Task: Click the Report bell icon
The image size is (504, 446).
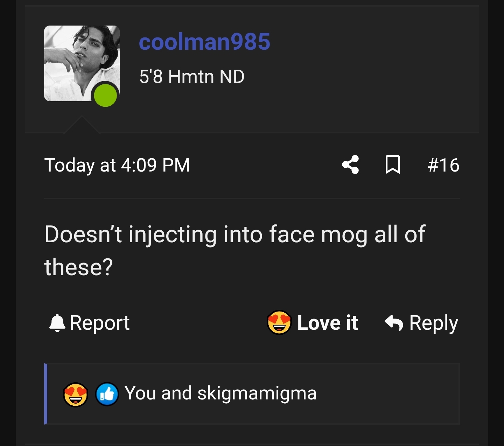Action: click(x=57, y=323)
